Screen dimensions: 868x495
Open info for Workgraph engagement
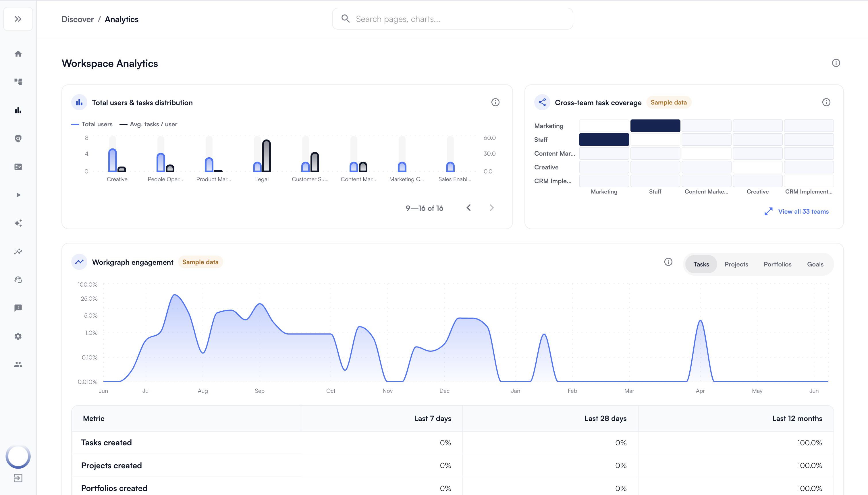pos(668,262)
